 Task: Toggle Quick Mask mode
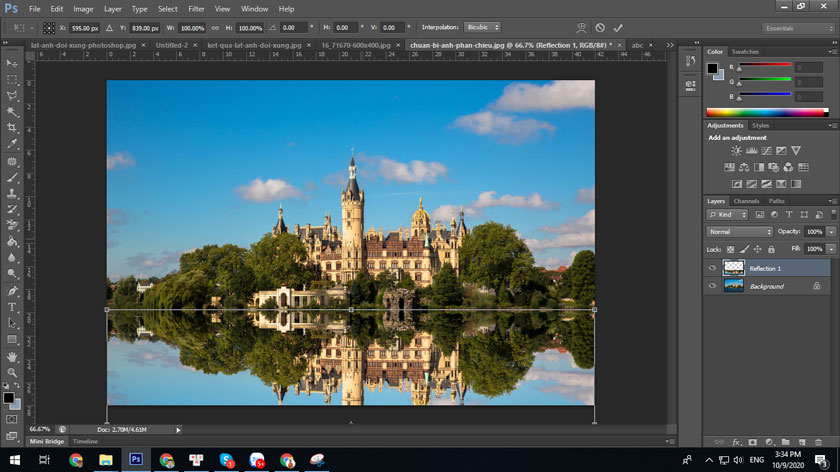[12, 419]
